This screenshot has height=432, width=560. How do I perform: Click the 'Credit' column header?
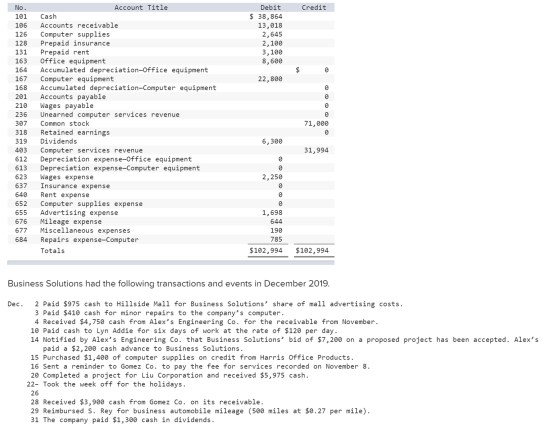[314, 7]
